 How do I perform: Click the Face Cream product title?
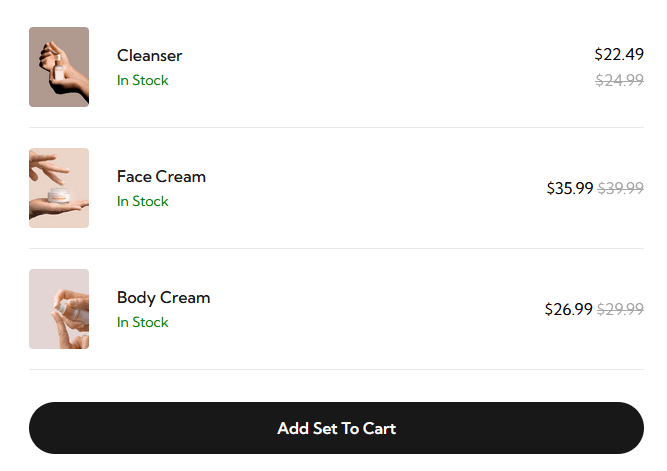coord(161,177)
